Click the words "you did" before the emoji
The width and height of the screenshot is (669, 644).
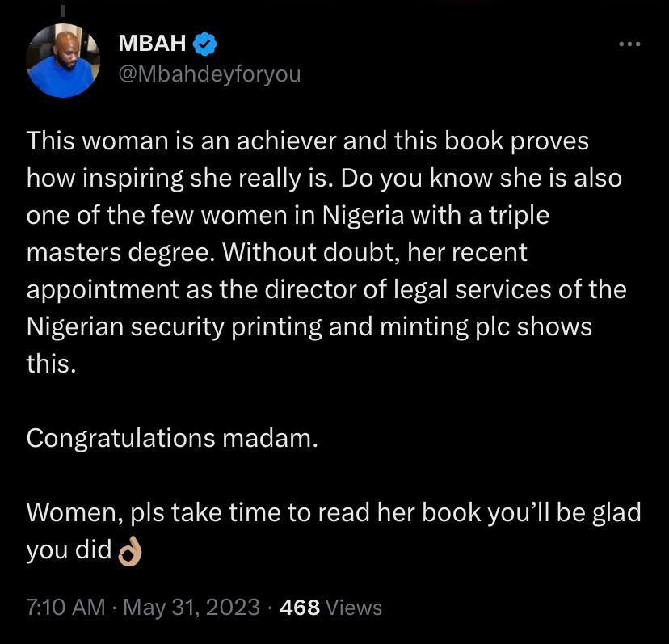click(68, 550)
